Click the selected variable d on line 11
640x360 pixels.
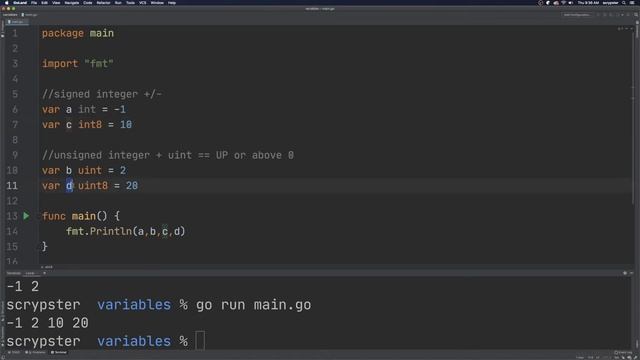tap(69, 186)
